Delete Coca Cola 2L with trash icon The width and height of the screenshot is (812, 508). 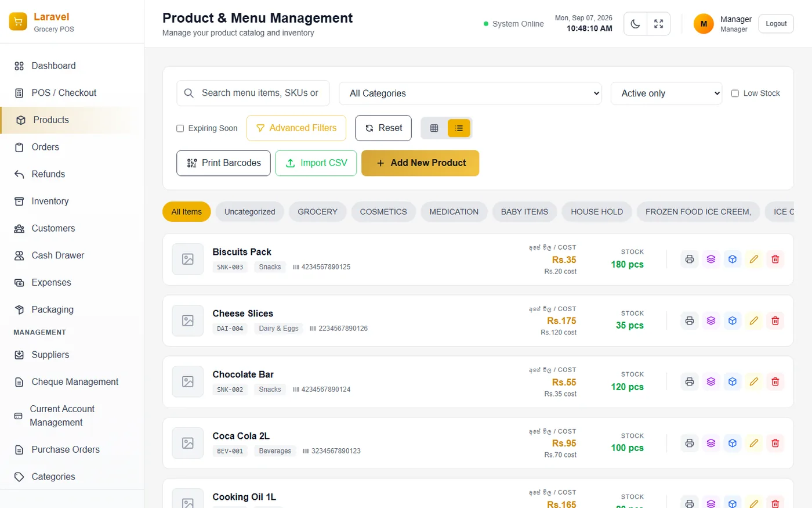tap(775, 443)
